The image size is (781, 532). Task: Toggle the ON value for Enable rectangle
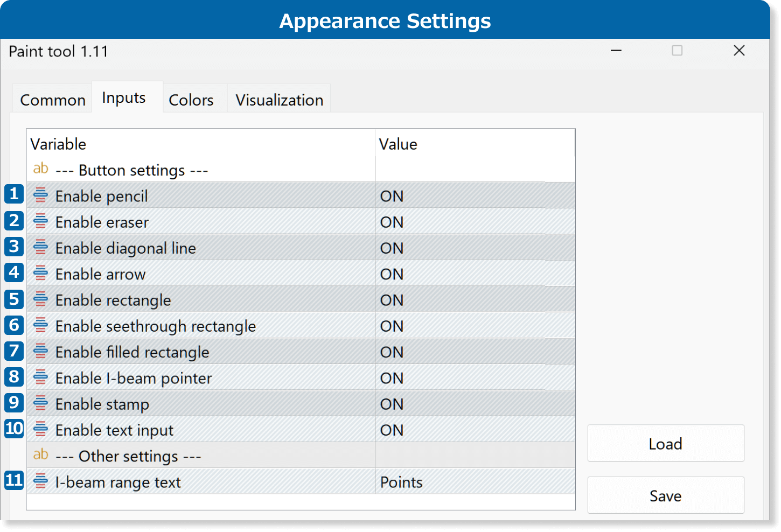coord(392,300)
